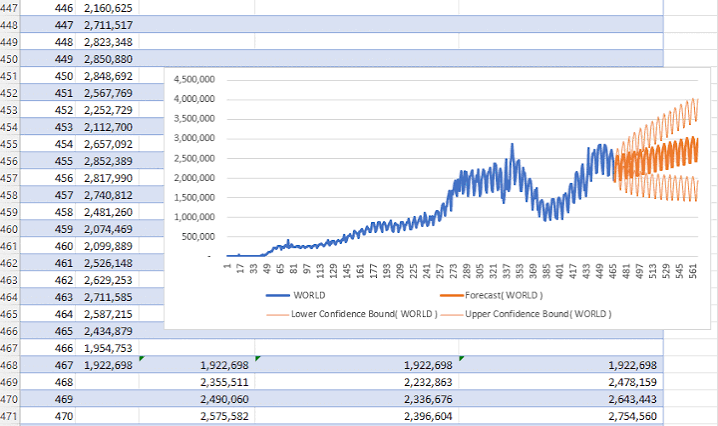
Task: Select cell showing 2,711,517
Action: pyautogui.click(x=108, y=25)
